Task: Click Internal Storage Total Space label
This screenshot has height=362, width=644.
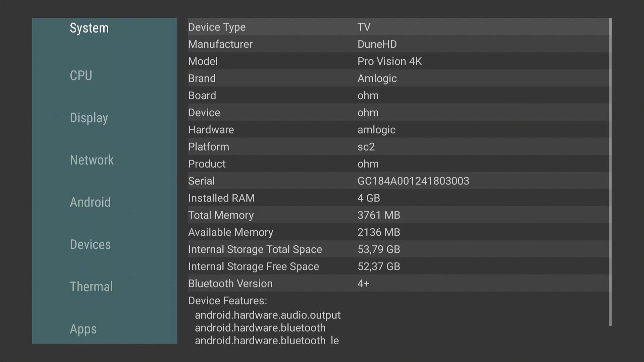Action: tap(255, 249)
